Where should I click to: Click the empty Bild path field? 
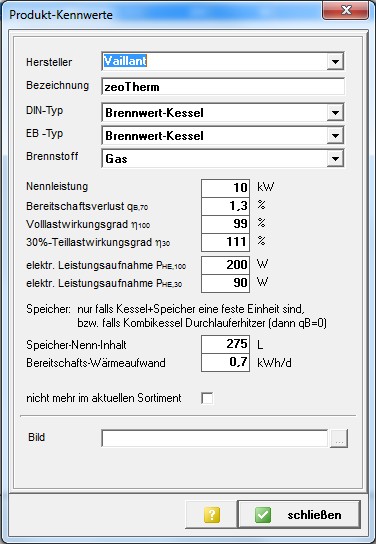[x=215, y=439]
